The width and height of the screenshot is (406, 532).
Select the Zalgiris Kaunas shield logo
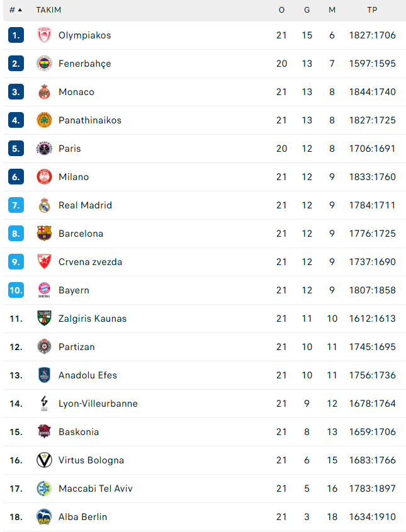[x=44, y=319]
